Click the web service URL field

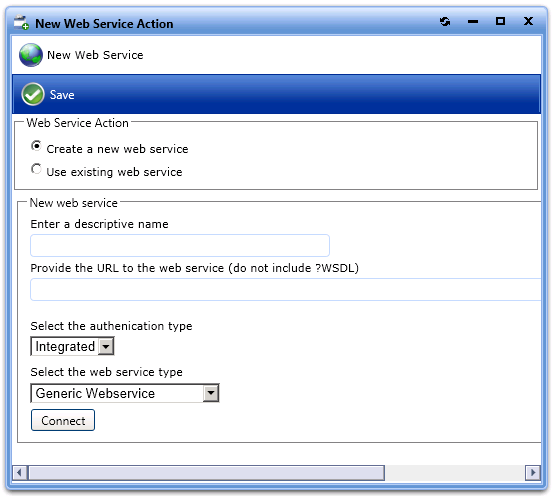click(286, 289)
